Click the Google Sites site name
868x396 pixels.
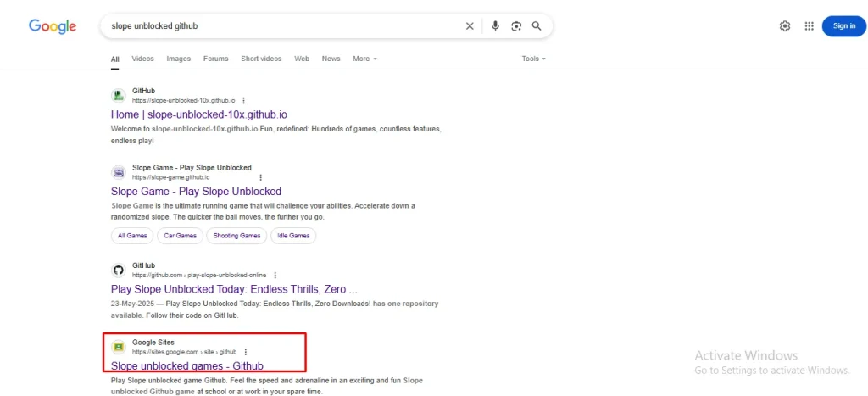[153, 343]
